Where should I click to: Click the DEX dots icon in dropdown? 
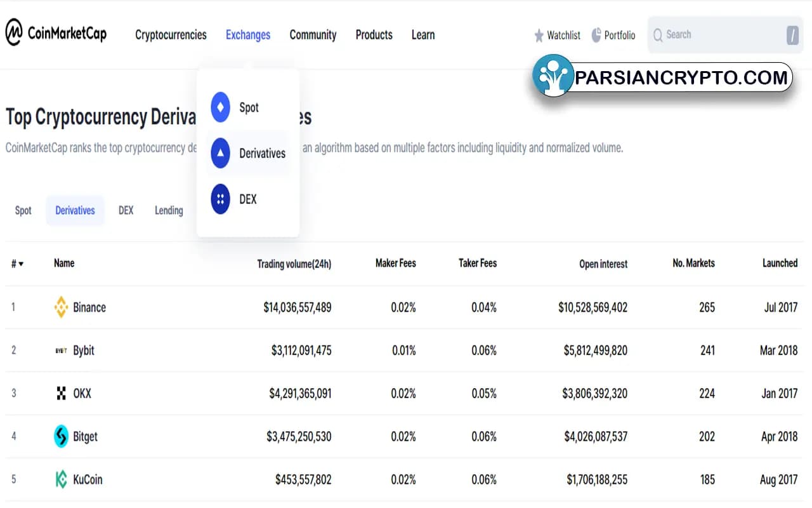point(220,199)
